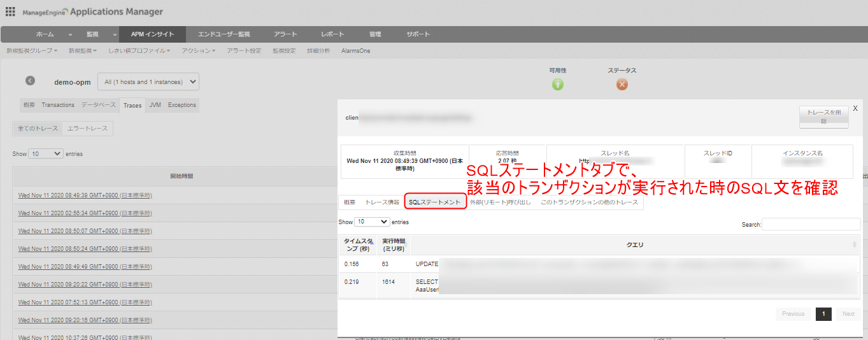This screenshot has width=868, height=340.
Task: Open the SQLステートメント tab
Action: click(435, 202)
